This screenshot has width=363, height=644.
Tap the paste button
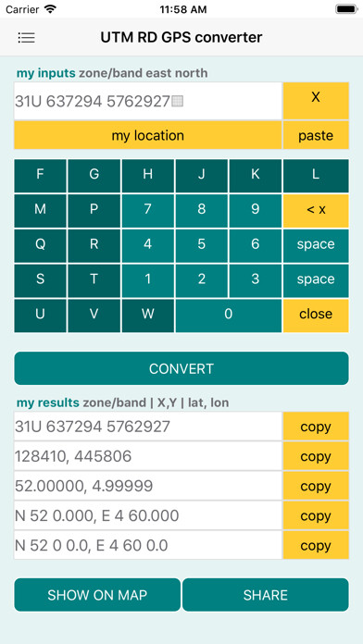click(316, 135)
